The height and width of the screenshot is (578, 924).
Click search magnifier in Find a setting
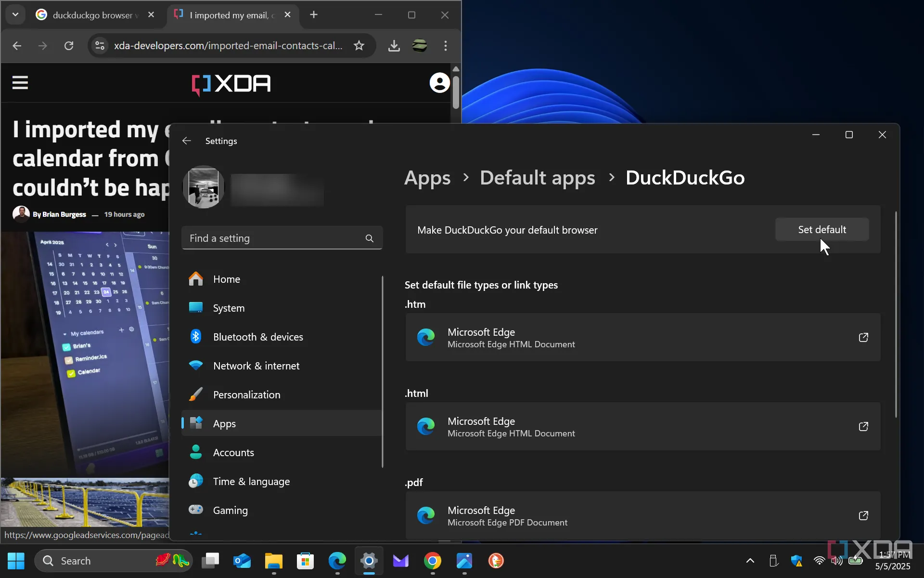[x=369, y=238]
